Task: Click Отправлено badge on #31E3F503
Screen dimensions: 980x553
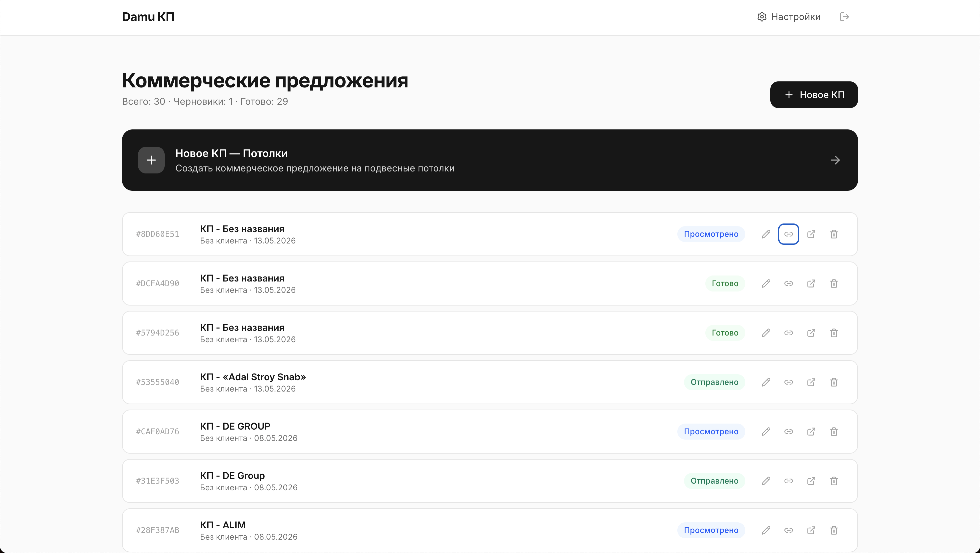Action: (x=714, y=481)
